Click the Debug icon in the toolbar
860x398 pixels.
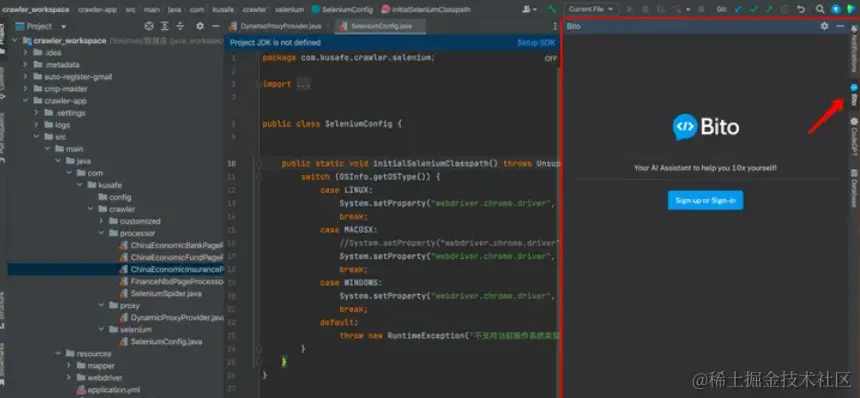pos(646,9)
